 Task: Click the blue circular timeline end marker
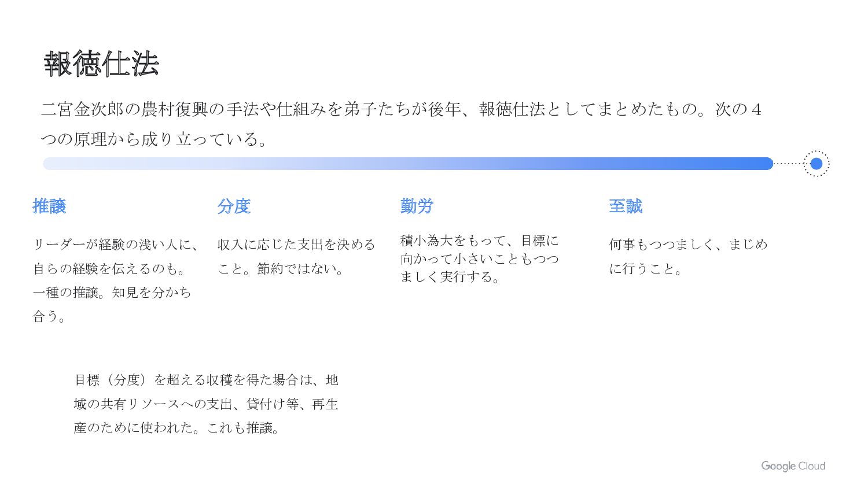[x=816, y=164]
